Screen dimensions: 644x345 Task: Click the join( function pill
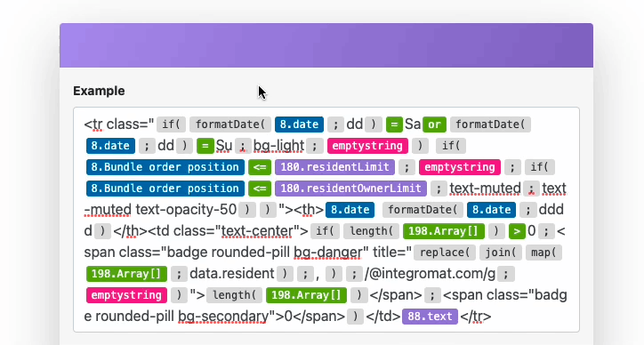[500, 253]
